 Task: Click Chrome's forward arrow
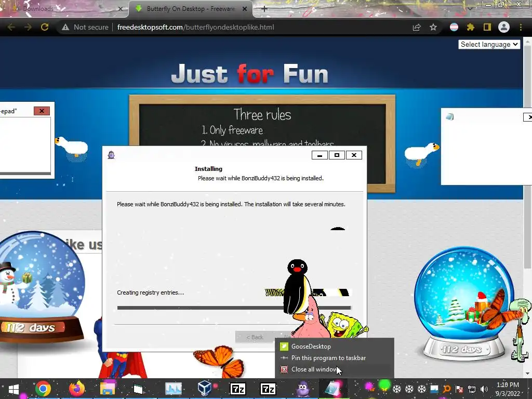(x=28, y=27)
